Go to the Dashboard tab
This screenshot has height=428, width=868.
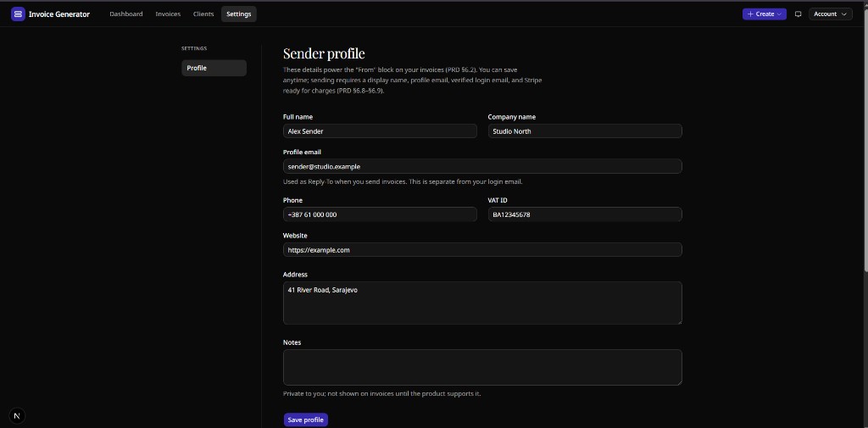pos(125,14)
